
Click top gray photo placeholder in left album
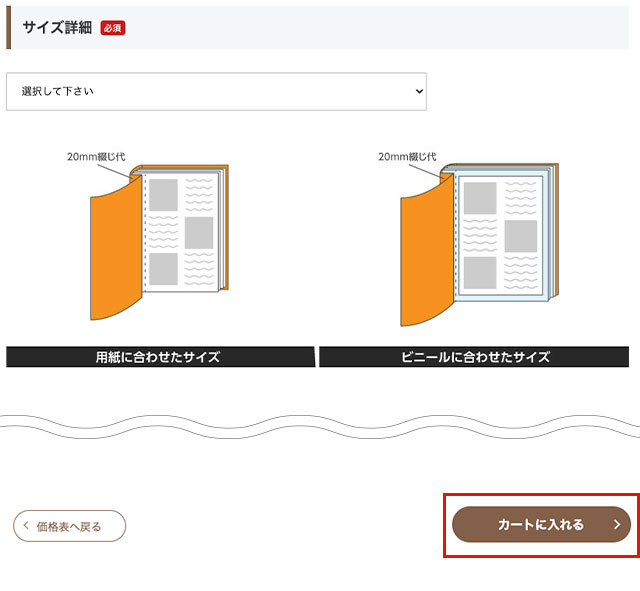tap(163, 194)
